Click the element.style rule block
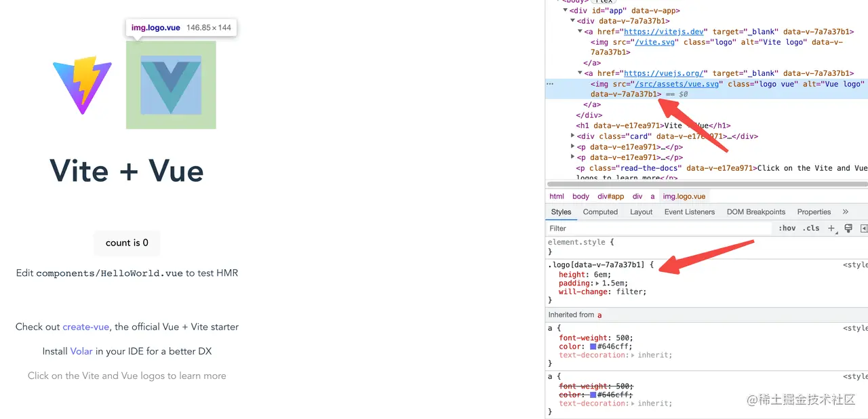 pos(707,247)
